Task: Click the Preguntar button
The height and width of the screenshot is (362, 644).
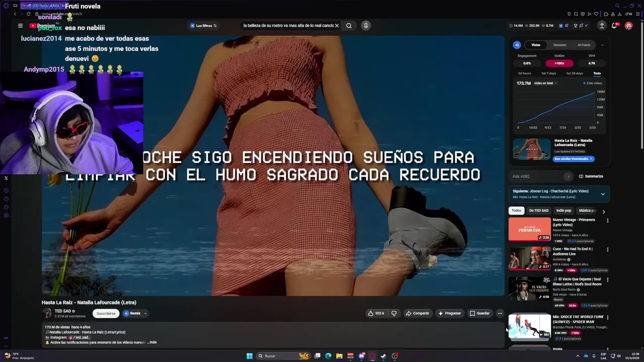Action: (x=449, y=313)
